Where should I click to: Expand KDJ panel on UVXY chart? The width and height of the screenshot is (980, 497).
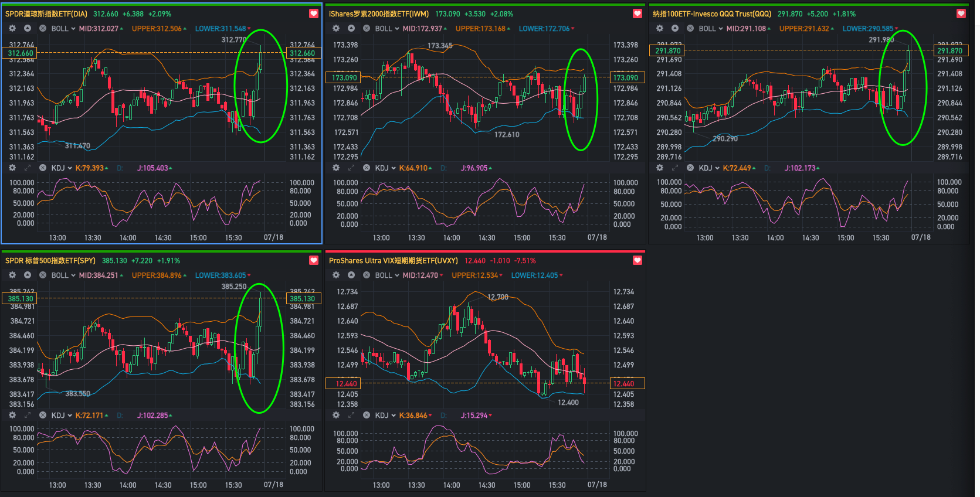click(x=351, y=415)
